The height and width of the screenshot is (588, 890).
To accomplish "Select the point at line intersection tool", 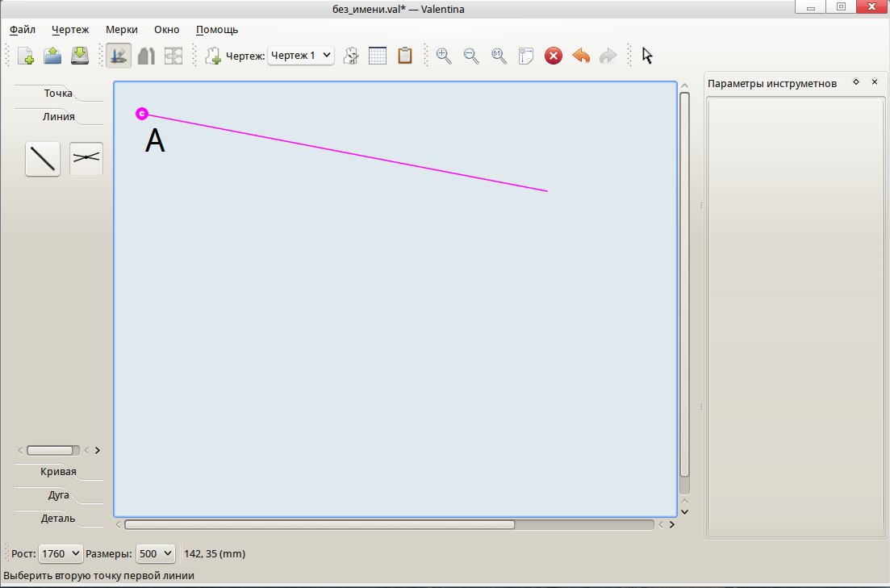I will [86, 159].
